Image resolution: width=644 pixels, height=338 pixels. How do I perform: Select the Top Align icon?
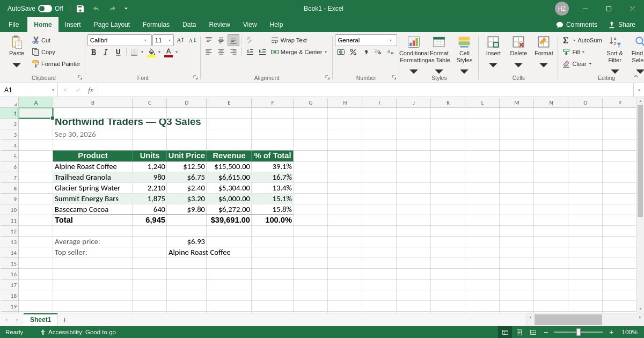tap(209, 40)
